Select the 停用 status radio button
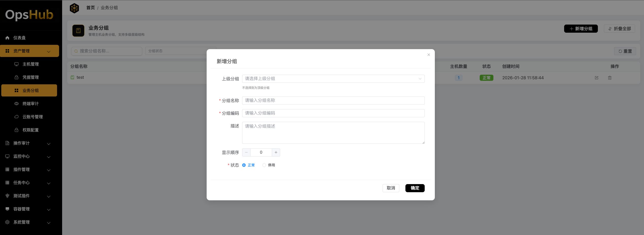 click(x=264, y=165)
